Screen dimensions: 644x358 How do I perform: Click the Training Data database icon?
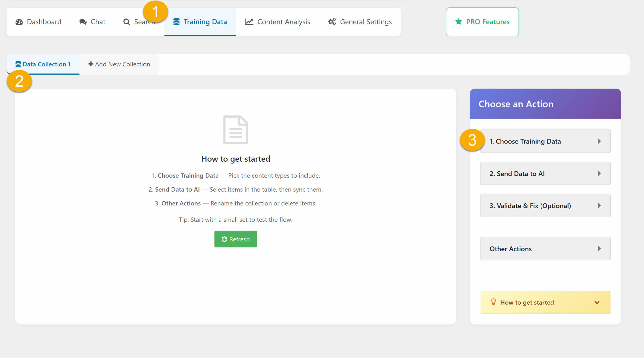[x=176, y=22]
